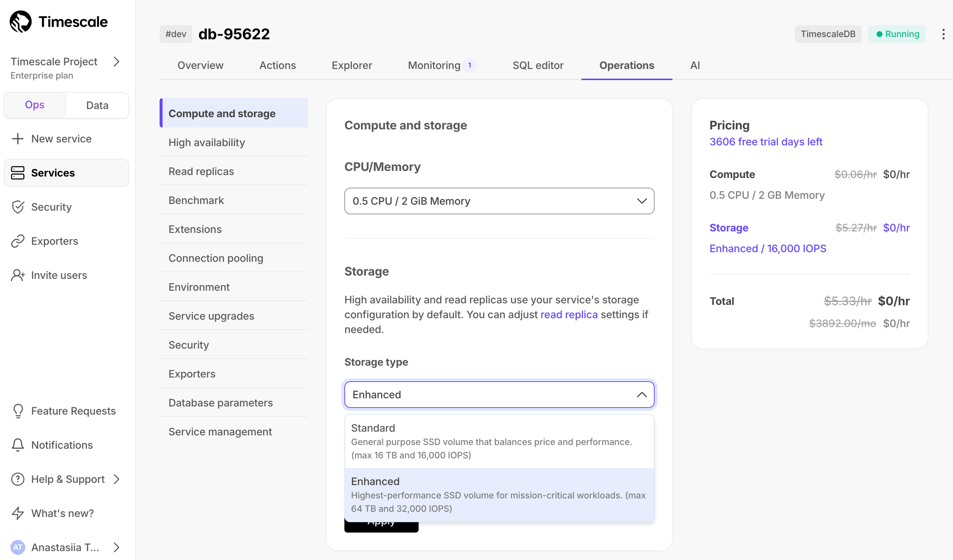Switch to the Data toggle
Image resolution: width=953 pixels, height=560 pixels.
coord(97,105)
